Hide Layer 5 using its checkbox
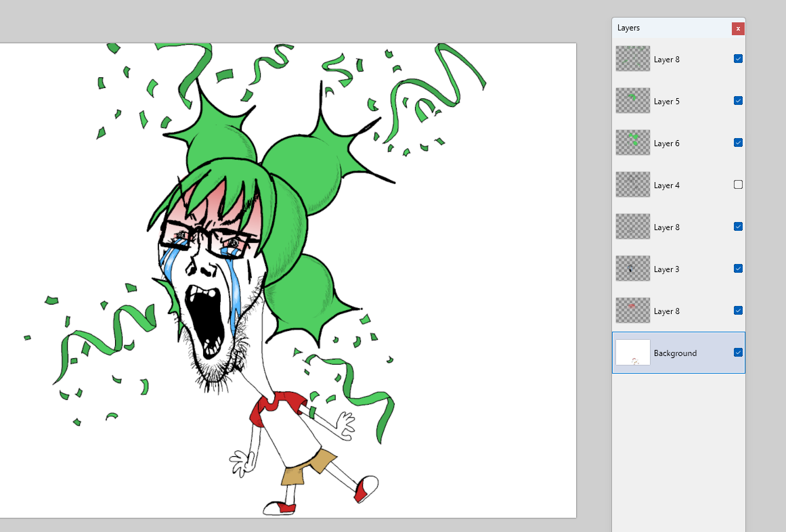Screen dimensions: 786x532 point(738,101)
